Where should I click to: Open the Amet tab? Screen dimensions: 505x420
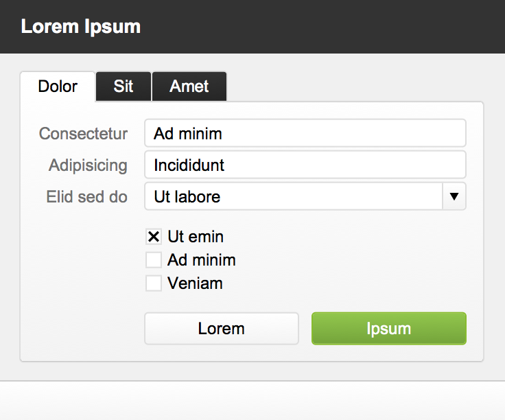pyautogui.click(x=189, y=86)
